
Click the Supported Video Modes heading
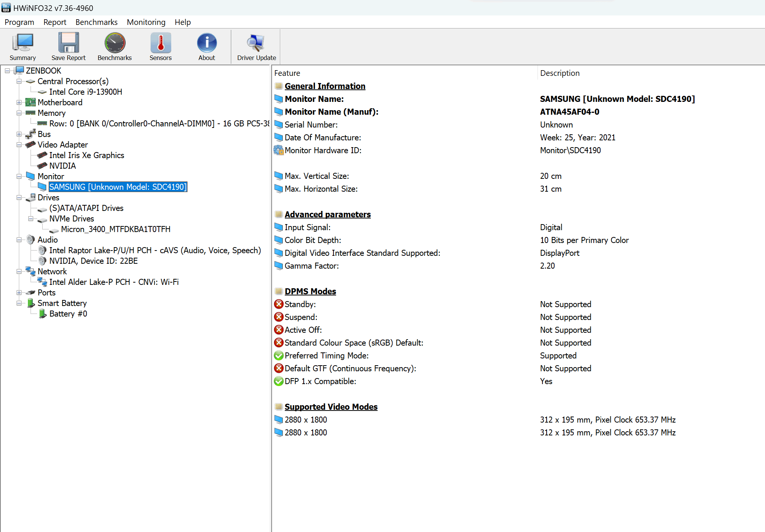(331, 407)
